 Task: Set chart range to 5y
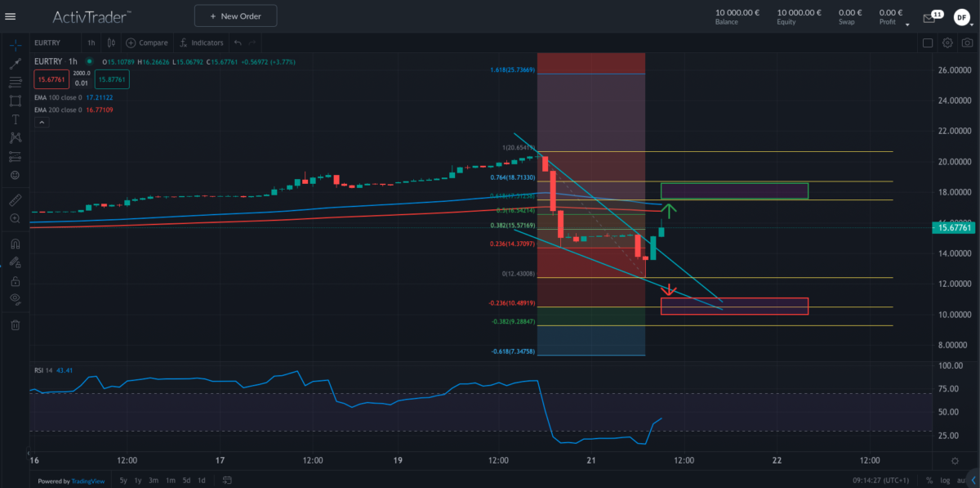coord(123,481)
